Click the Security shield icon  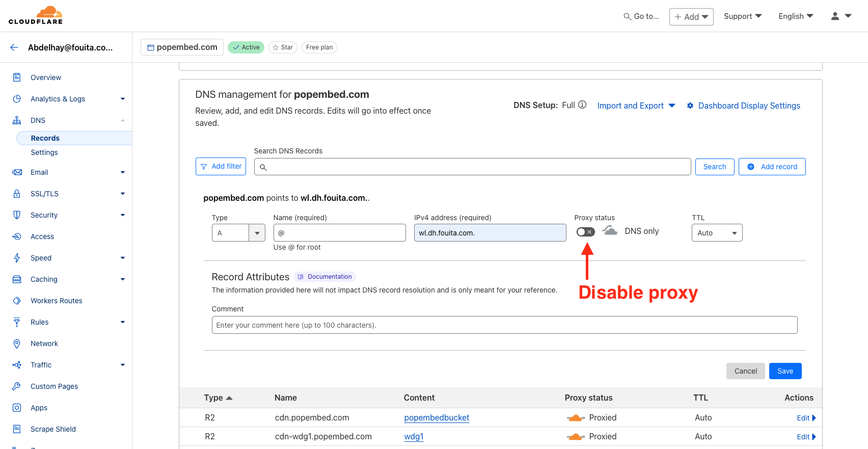click(17, 215)
